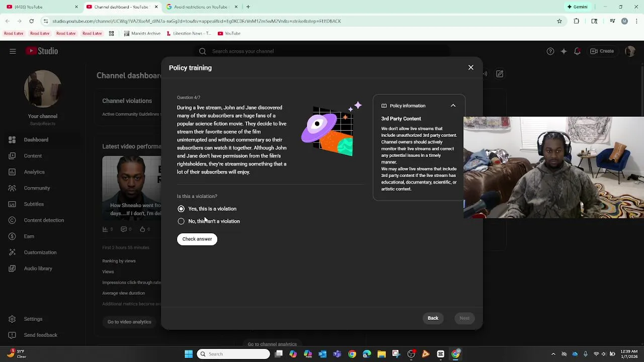Open Outlook from the taskbar
This screenshot has height=362, width=644.
[323, 354]
